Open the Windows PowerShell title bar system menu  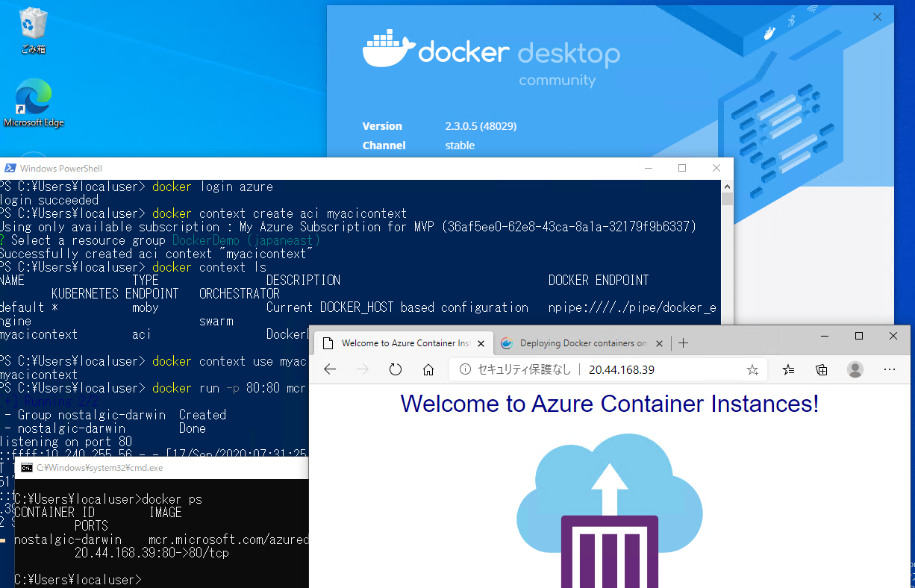point(9,168)
